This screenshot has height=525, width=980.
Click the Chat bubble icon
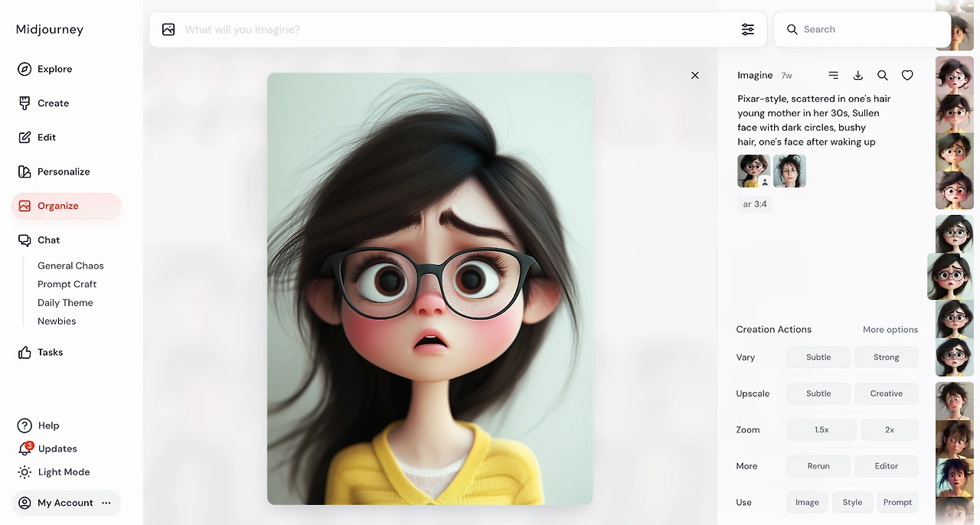24,240
